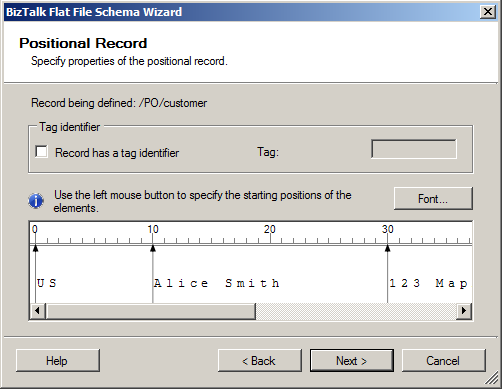502x389 pixels.
Task: Click the left scroll arrow of ruler
Action: click(x=37, y=311)
